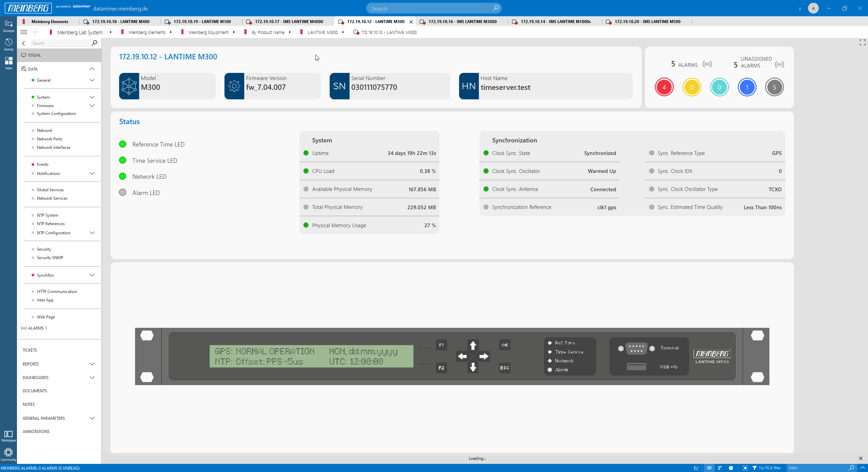Switch to 172.19.10.18 LANTIME M400 tab
Image resolution: width=868 pixels, height=472 pixels.
120,21
